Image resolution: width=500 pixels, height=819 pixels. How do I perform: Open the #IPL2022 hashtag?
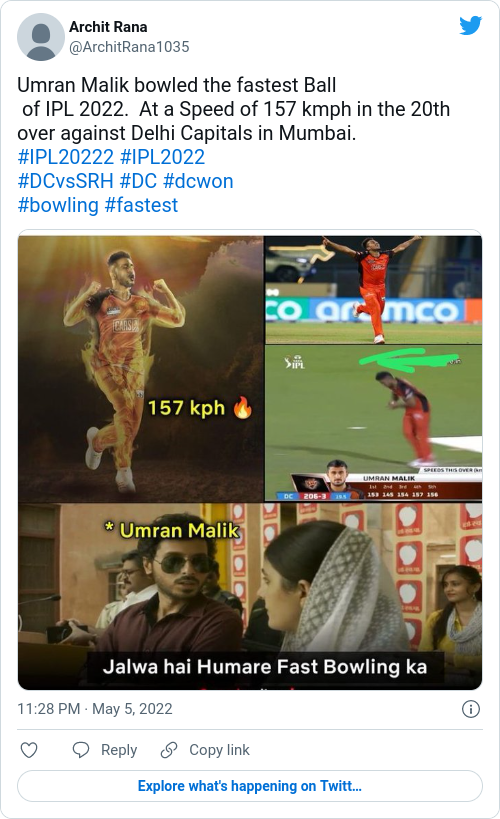coord(162,157)
